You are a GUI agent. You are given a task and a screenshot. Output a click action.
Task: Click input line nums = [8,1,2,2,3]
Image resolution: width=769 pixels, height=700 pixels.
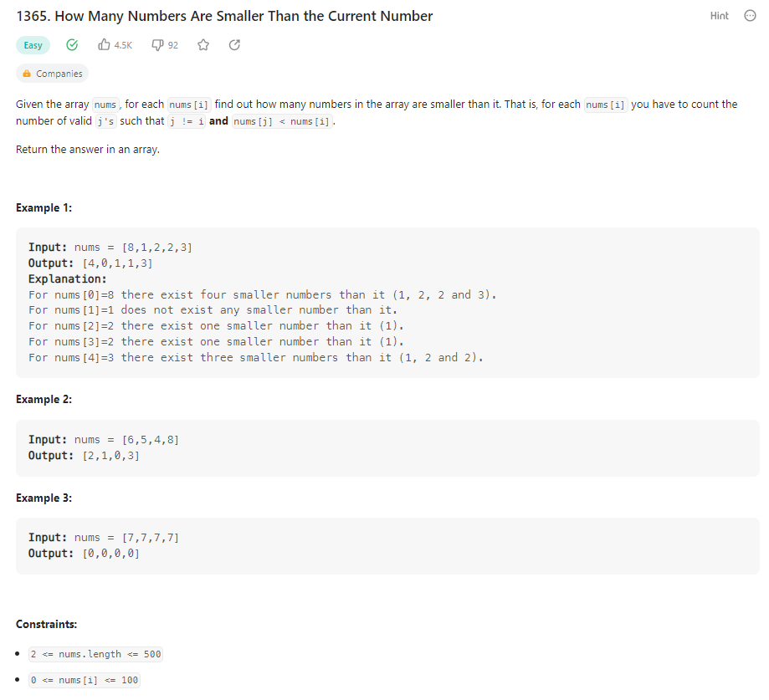(x=110, y=247)
